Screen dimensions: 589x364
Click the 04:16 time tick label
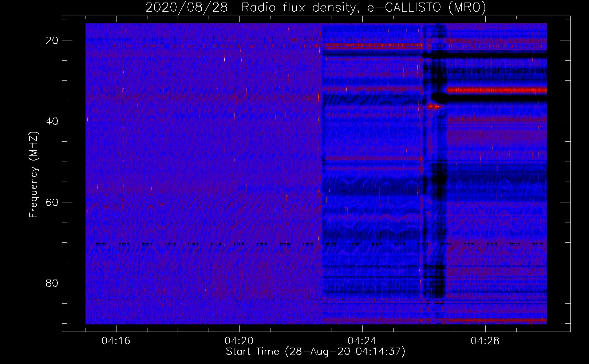coord(116,341)
